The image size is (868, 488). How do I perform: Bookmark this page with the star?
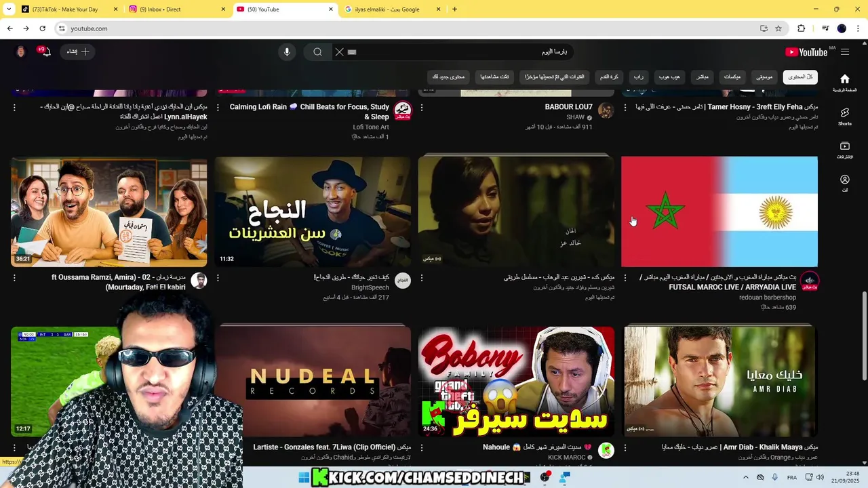[778, 28]
